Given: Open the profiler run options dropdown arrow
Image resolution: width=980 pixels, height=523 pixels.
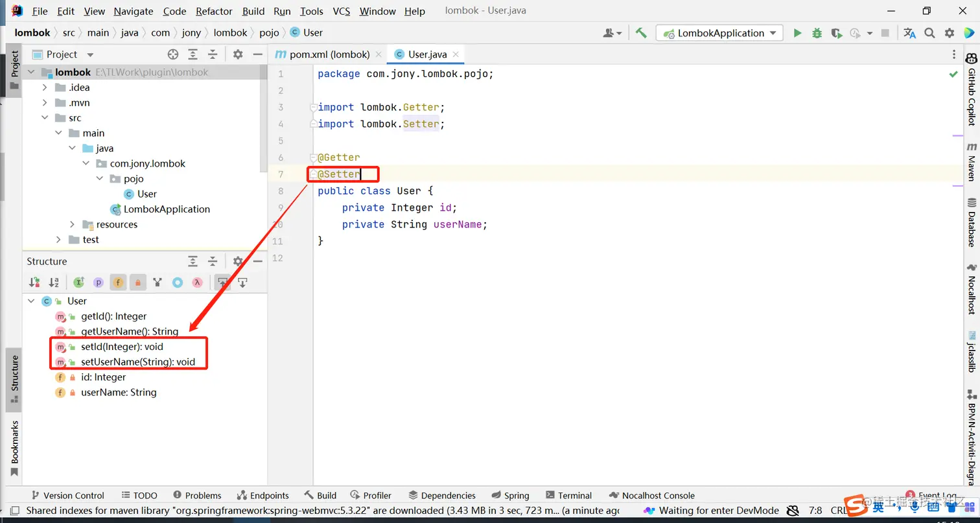Looking at the screenshot, I should (x=870, y=34).
